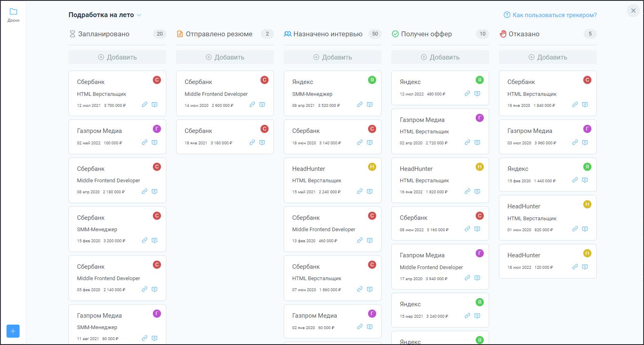The width and height of the screenshot is (644, 345).
Task: Select the Отправлено резюме column title
Action: [x=219, y=34]
